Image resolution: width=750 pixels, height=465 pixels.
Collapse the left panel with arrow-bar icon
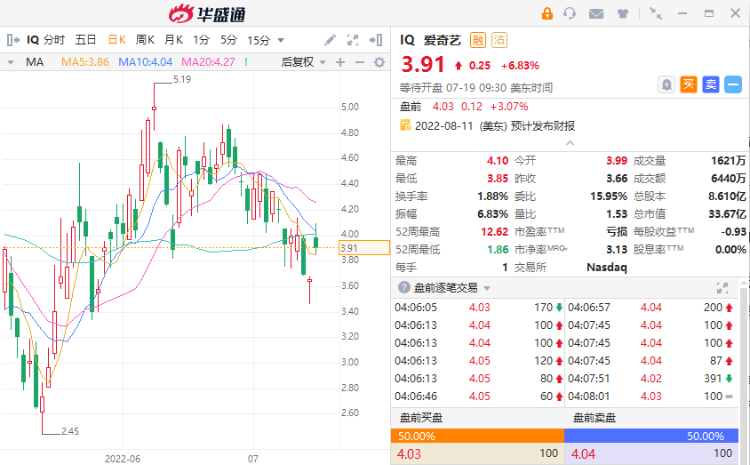(13, 40)
